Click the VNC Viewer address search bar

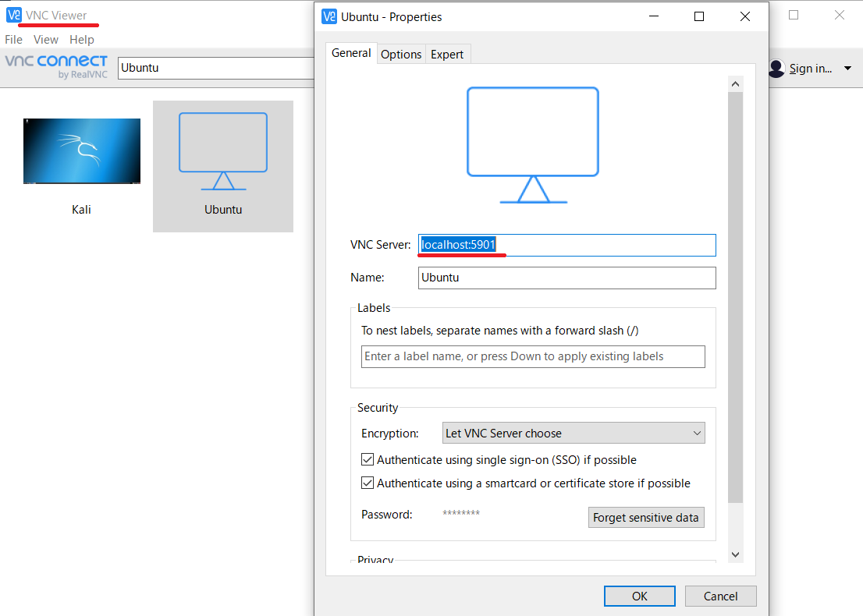[215, 68]
